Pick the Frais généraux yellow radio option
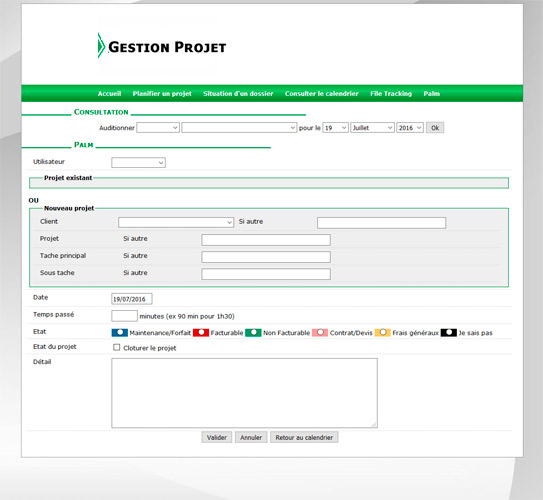Image resolution: width=543 pixels, height=500 pixels. [383, 332]
